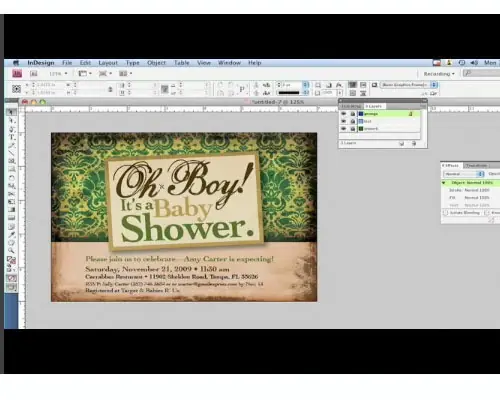Select the Type tool
This screenshot has height=400, width=500.
click(x=12, y=137)
